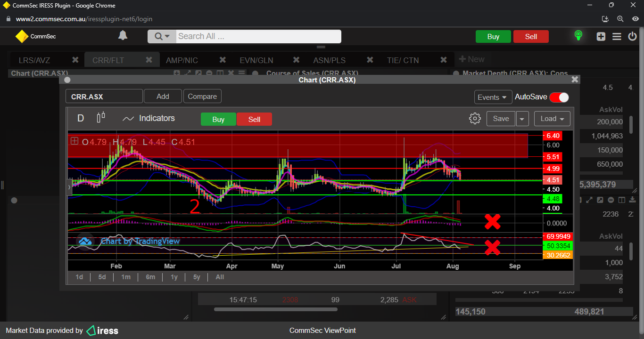Select the CRR/FLT tab

tap(108, 60)
